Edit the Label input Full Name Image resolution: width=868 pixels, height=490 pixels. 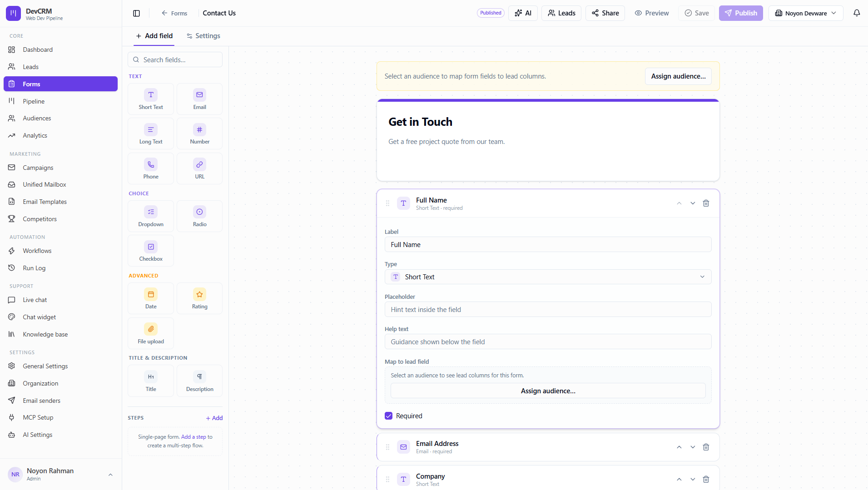coord(548,245)
